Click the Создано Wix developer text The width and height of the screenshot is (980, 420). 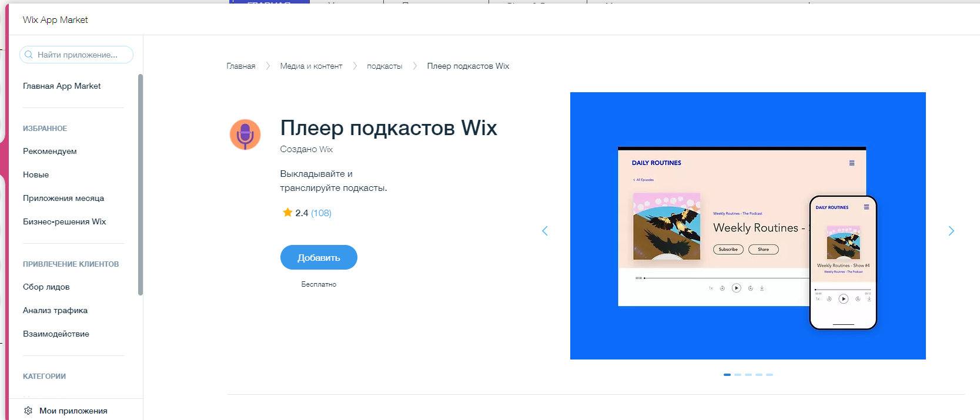pyautogui.click(x=306, y=149)
